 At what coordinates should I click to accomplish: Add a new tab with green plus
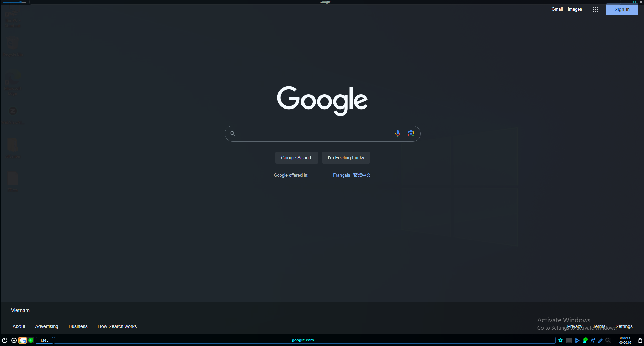31,340
